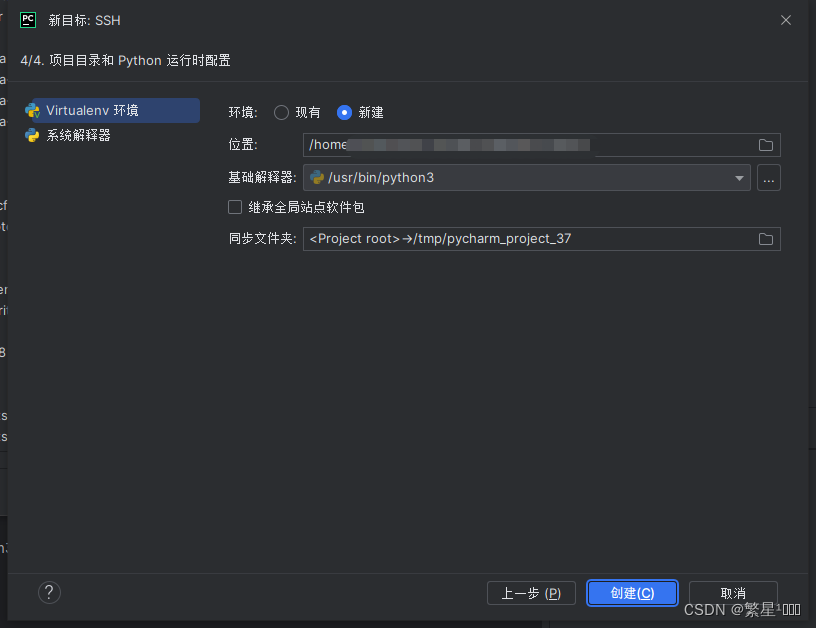Enable 继承全局站点软件包 checkbox

tap(234, 207)
